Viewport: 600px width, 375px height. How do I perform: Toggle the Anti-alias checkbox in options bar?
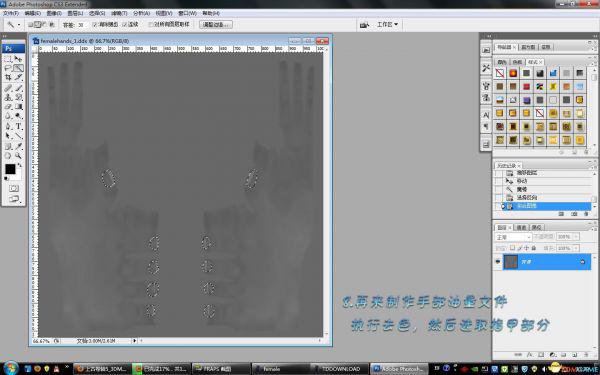pyautogui.click(x=95, y=24)
